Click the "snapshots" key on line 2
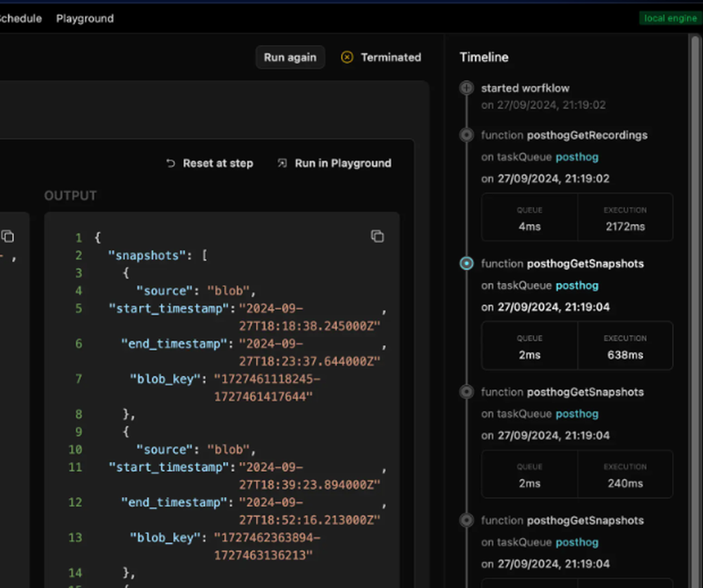Viewport: 703px width, 588px height. point(147,256)
